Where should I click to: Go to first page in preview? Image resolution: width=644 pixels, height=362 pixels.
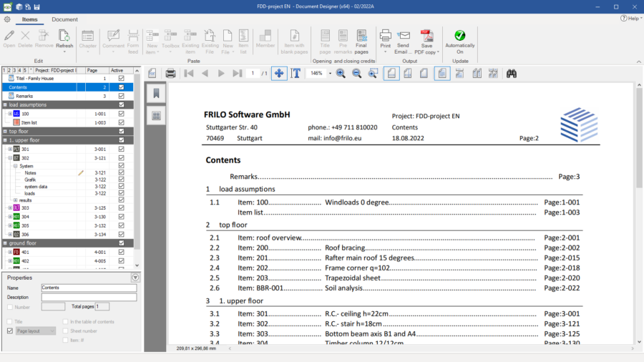tap(189, 74)
